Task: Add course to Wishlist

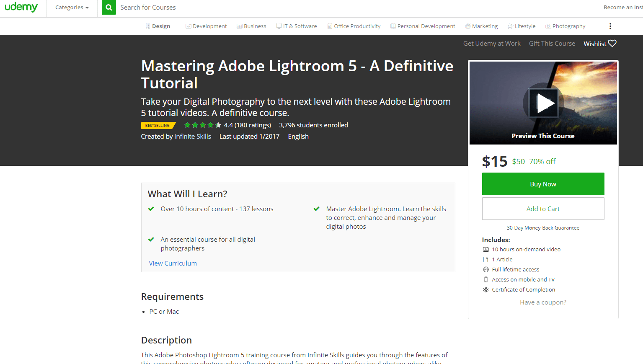Action: (x=600, y=44)
